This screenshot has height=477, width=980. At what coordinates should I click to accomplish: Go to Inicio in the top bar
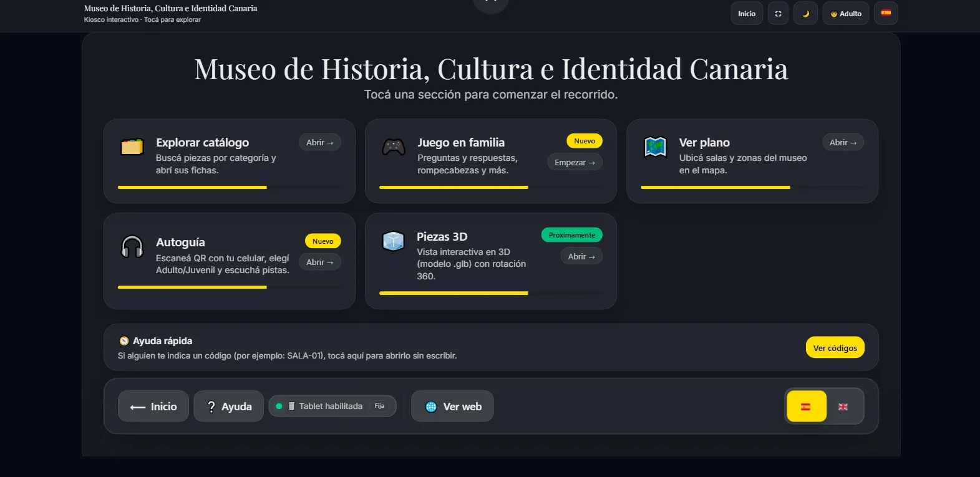point(747,14)
